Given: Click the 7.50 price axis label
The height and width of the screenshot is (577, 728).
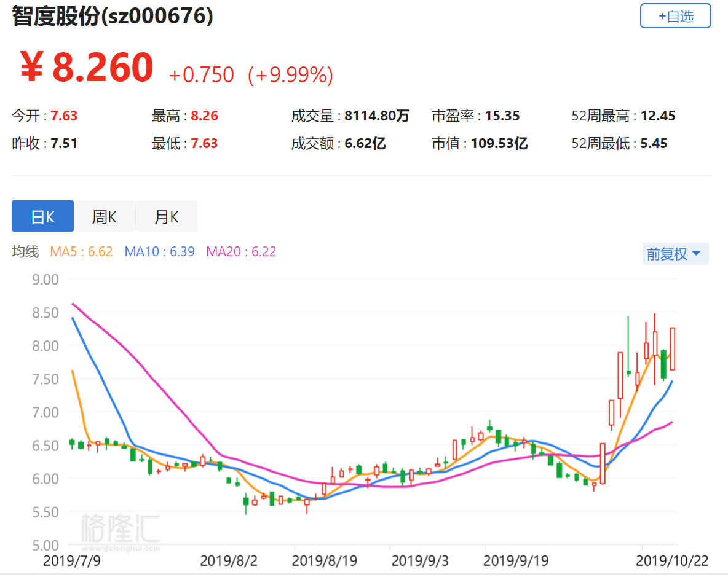Looking at the screenshot, I should click(45, 379).
